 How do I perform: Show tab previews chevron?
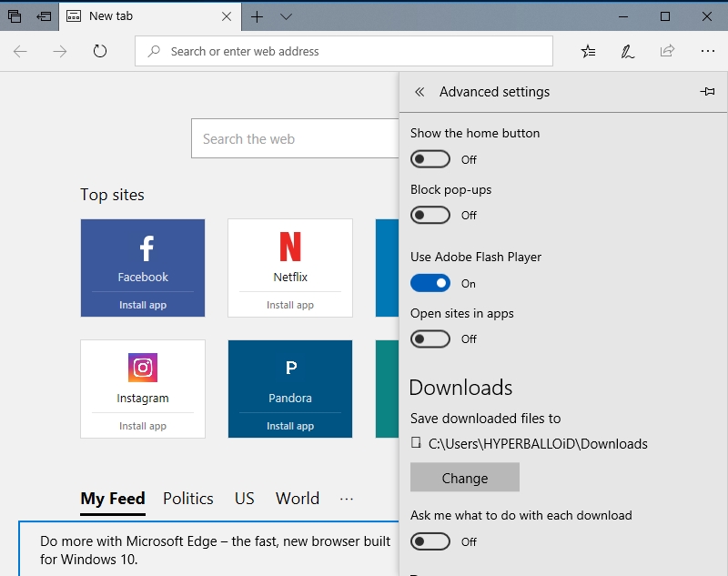(x=286, y=16)
